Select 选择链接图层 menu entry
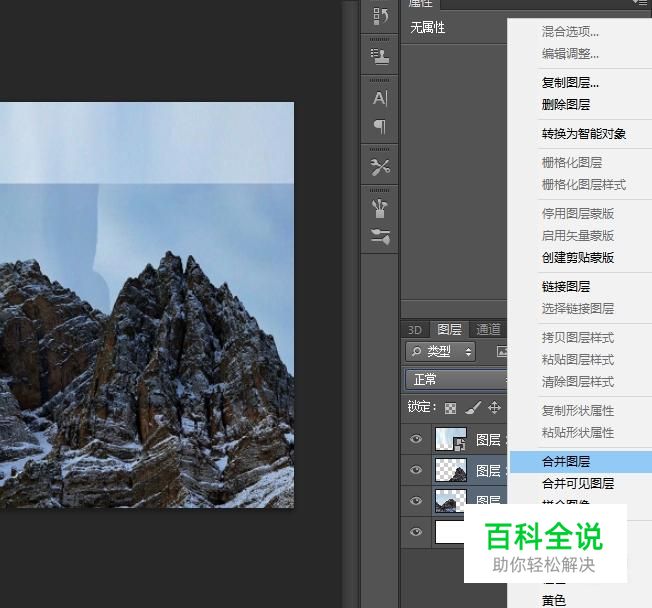Screen dimensions: 652x608 (578, 309)
